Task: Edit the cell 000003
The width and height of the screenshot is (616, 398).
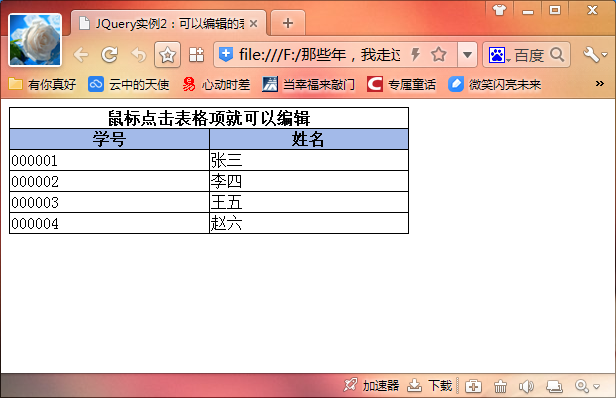Action: coord(109,202)
